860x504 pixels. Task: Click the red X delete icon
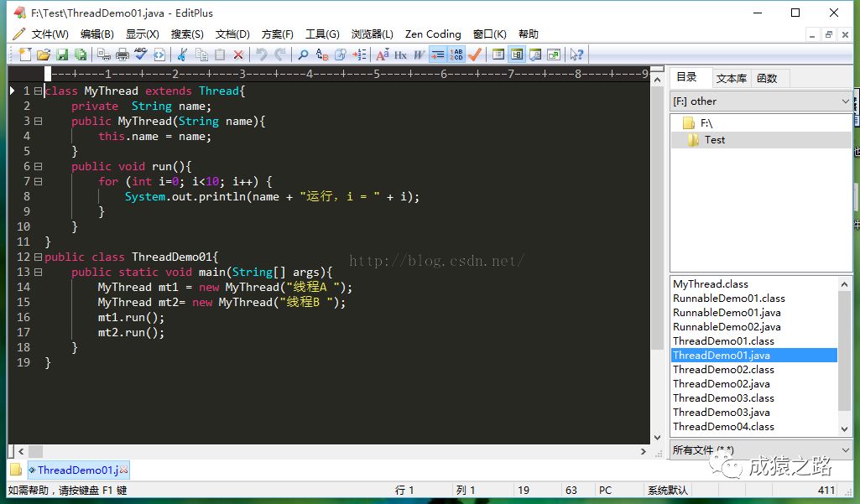[238, 55]
